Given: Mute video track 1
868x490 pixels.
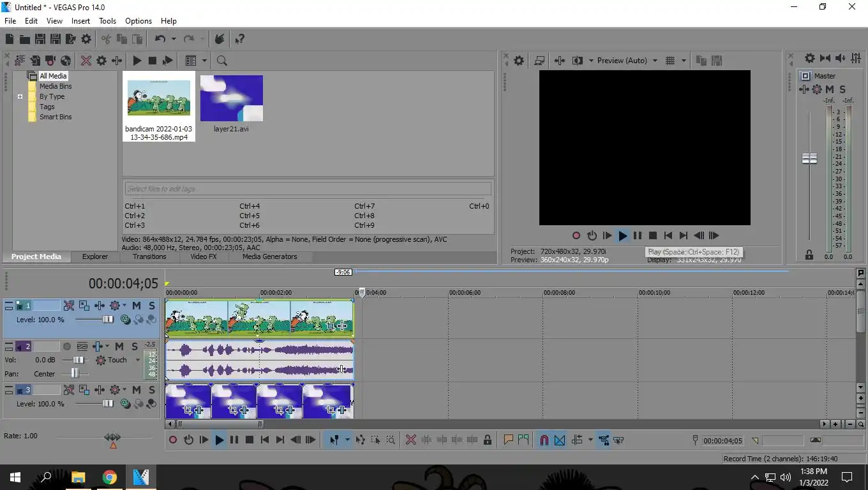Looking at the screenshot, I should pos(137,306).
